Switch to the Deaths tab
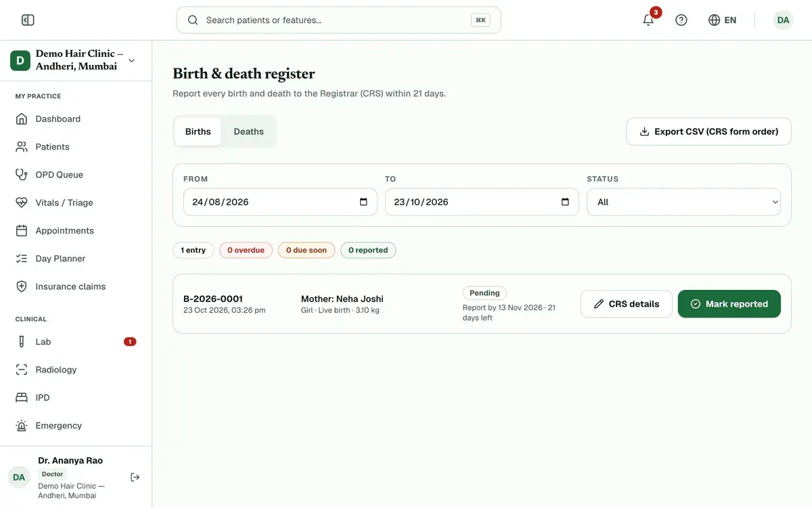This screenshot has width=812, height=508. [x=248, y=131]
